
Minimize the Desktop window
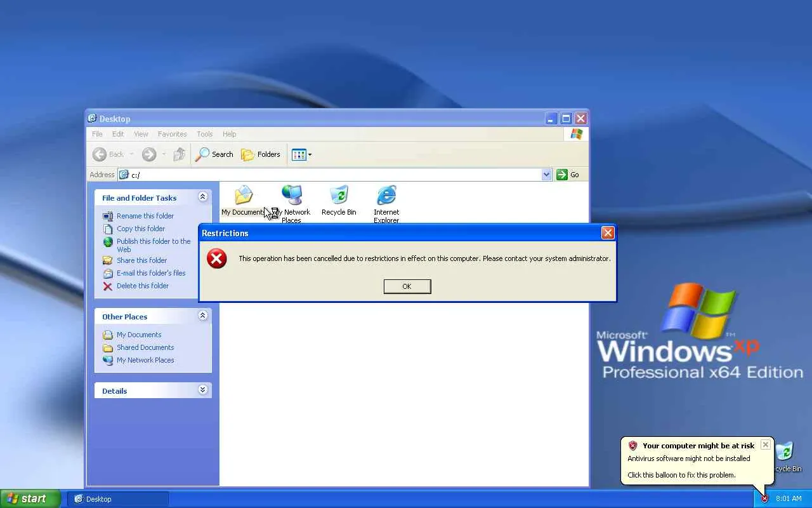[551, 118]
